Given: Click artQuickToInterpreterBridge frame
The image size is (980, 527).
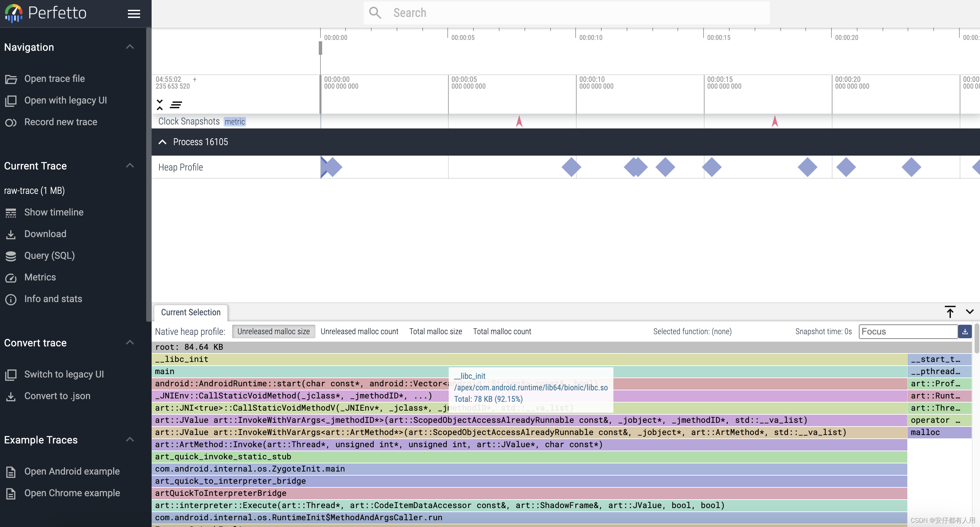Looking at the screenshot, I should [529, 493].
